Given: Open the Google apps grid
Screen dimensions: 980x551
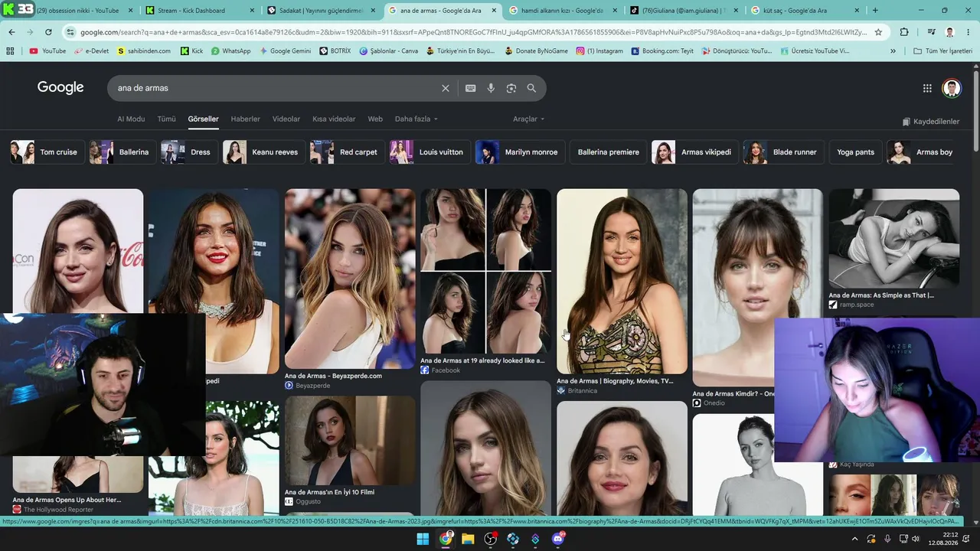Looking at the screenshot, I should pos(927,88).
